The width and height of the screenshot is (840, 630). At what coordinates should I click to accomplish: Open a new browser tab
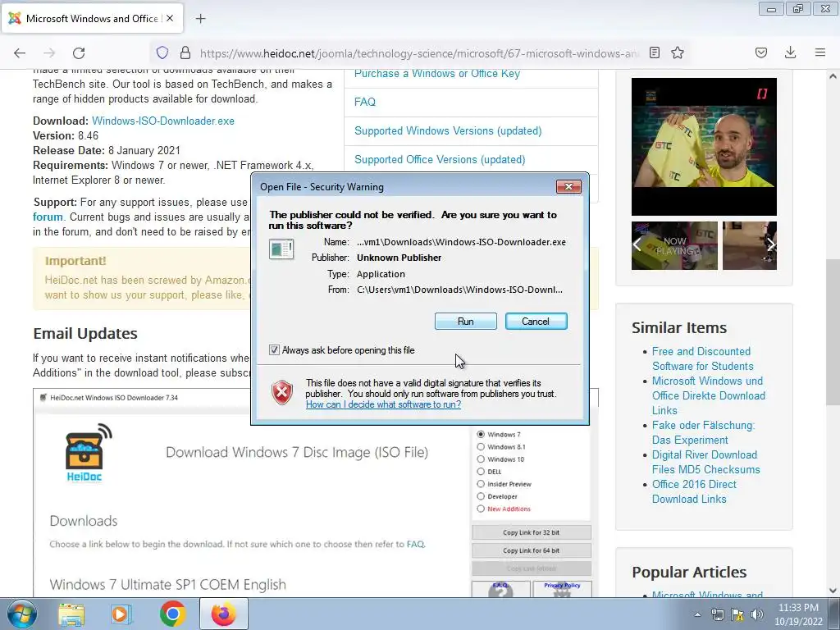[200, 19]
